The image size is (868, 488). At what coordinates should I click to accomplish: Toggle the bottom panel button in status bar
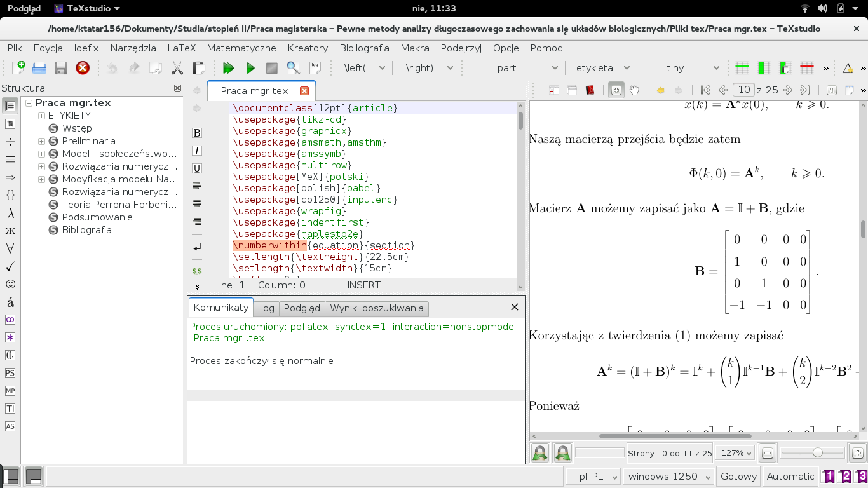click(x=33, y=476)
